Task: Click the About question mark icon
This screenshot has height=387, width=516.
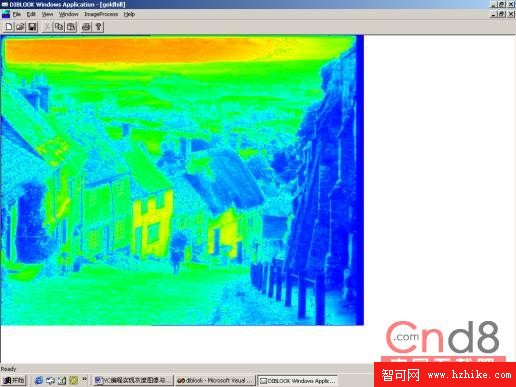Action: click(98, 27)
